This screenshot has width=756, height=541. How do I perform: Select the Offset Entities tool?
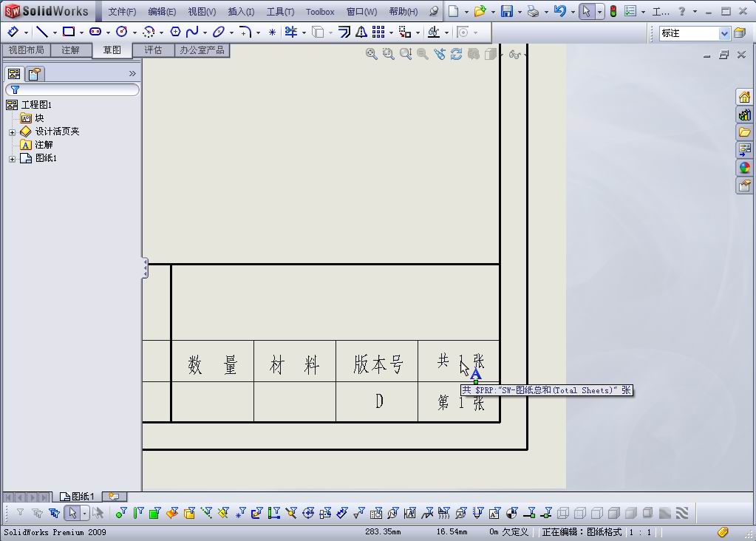tap(344, 32)
